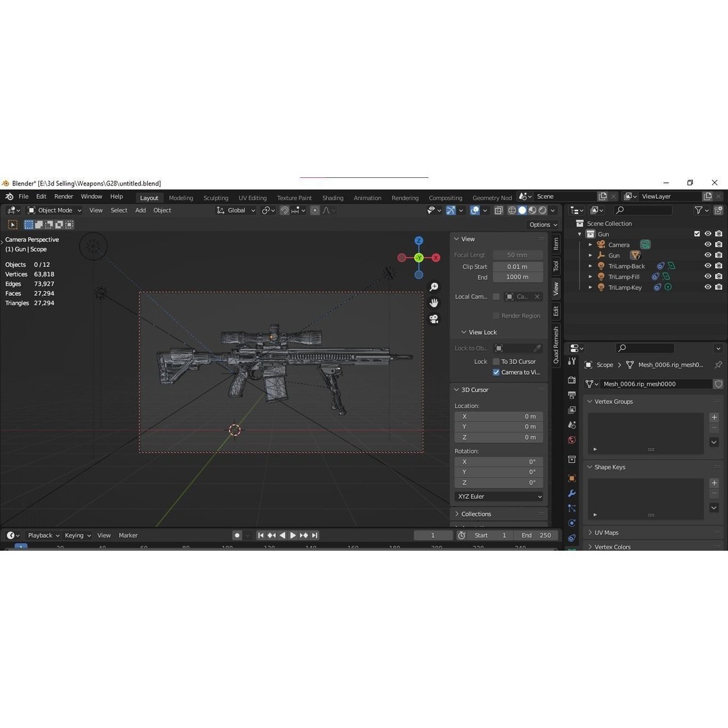
Task: Switch to Shading workspace tab
Action: click(x=333, y=198)
